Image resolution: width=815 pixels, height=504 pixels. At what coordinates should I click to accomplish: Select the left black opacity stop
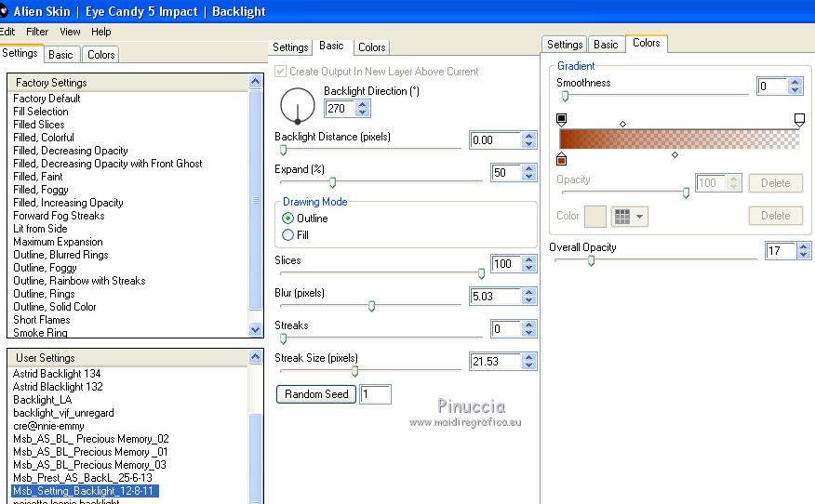click(x=561, y=120)
